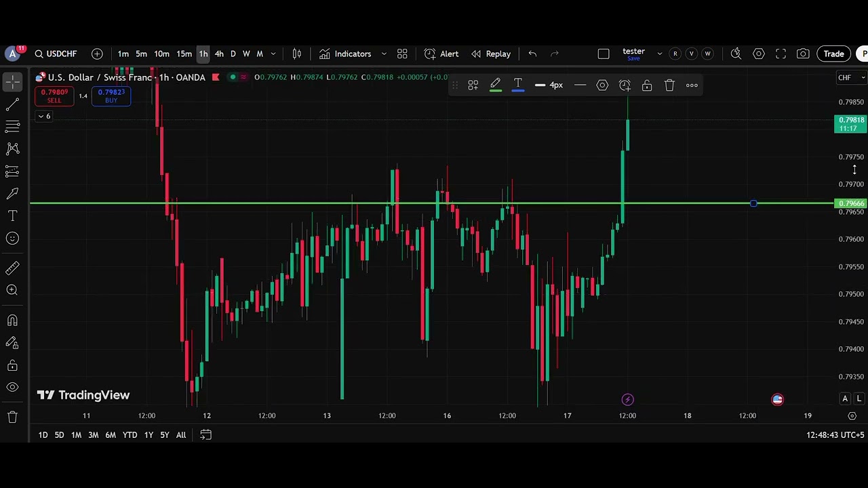Switch to the 10m timeframe
This screenshot has width=868, height=488.
(x=161, y=54)
